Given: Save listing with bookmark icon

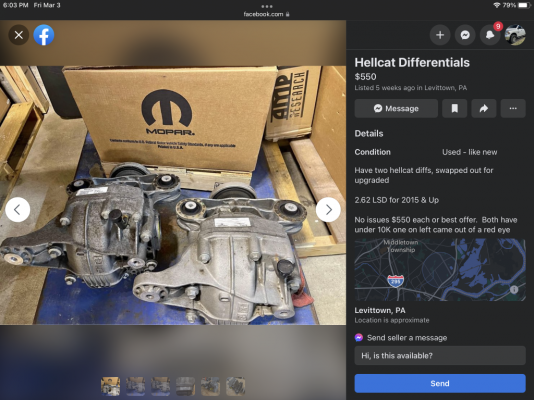Looking at the screenshot, I should click(454, 109).
